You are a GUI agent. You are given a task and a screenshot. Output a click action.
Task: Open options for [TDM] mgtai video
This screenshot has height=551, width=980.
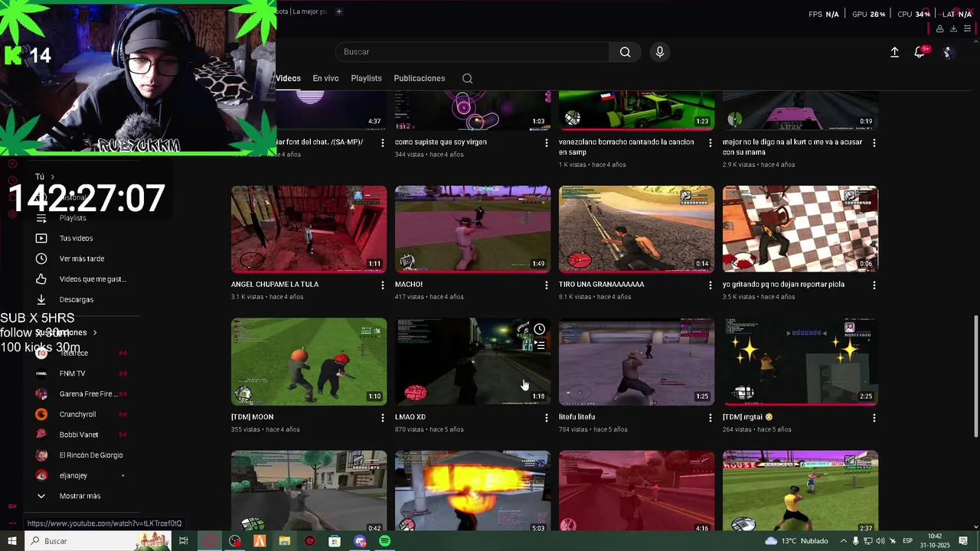pyautogui.click(x=874, y=418)
